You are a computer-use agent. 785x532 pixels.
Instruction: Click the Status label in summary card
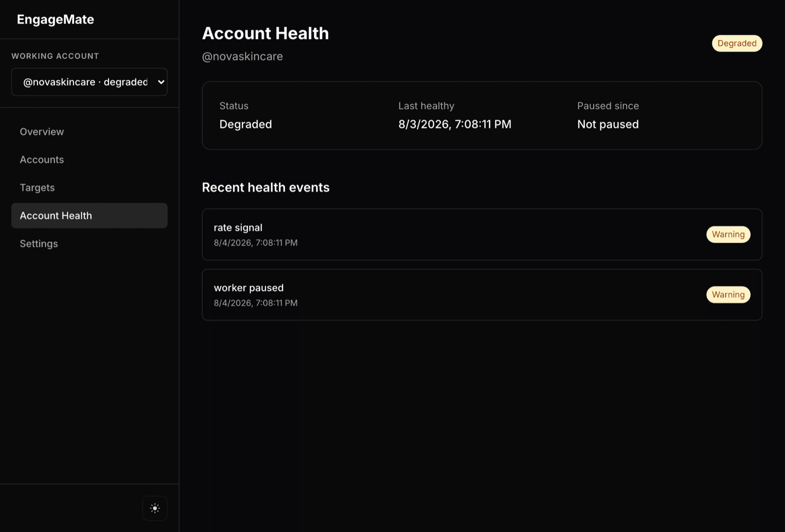click(x=234, y=106)
